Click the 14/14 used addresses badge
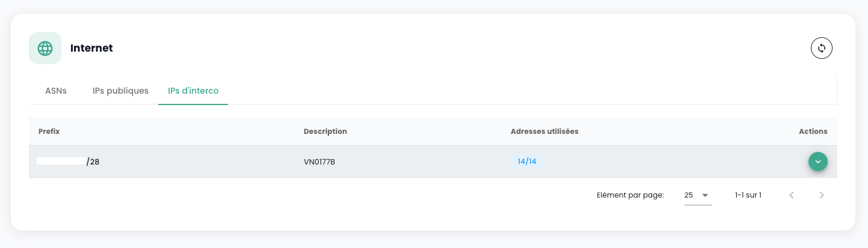This screenshot has height=248, width=868. (x=527, y=162)
